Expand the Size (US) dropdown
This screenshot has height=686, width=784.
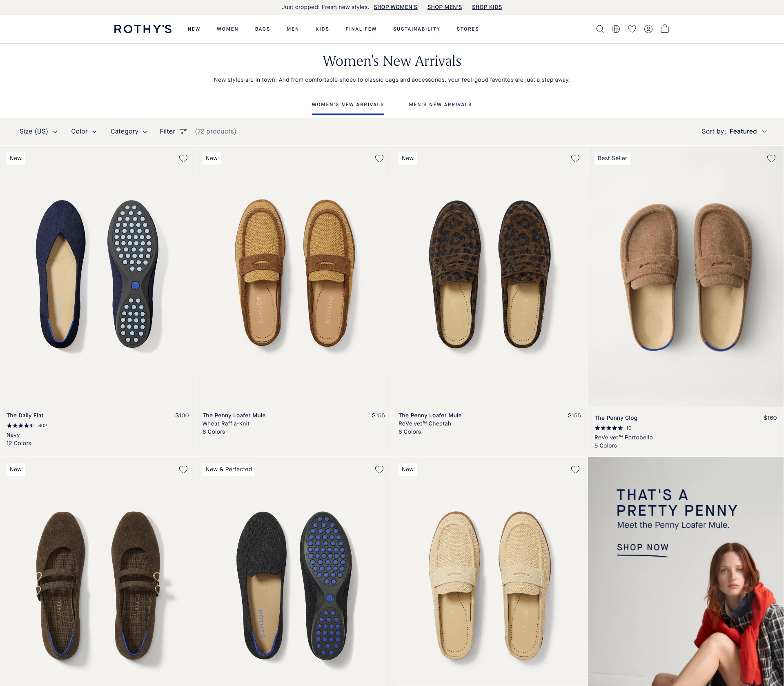38,131
